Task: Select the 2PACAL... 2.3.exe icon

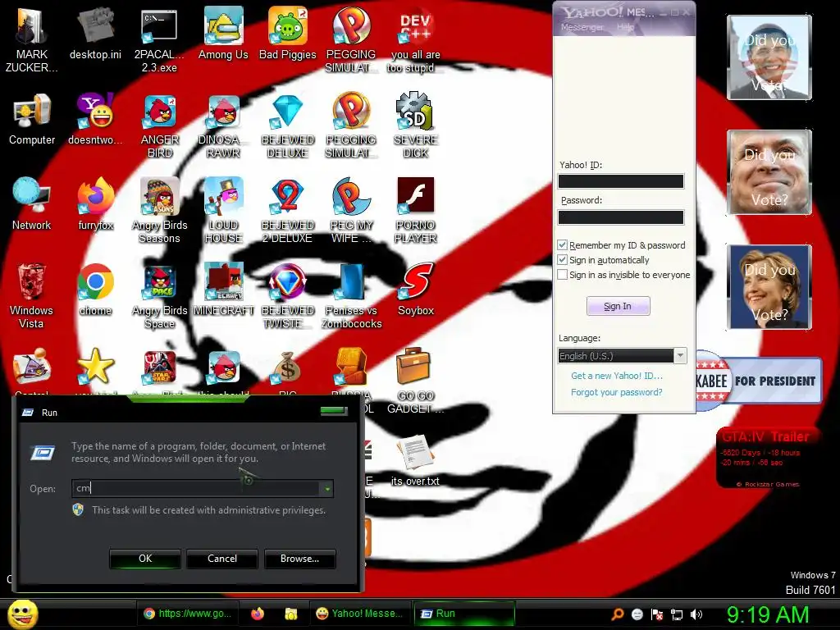Action: [159, 40]
